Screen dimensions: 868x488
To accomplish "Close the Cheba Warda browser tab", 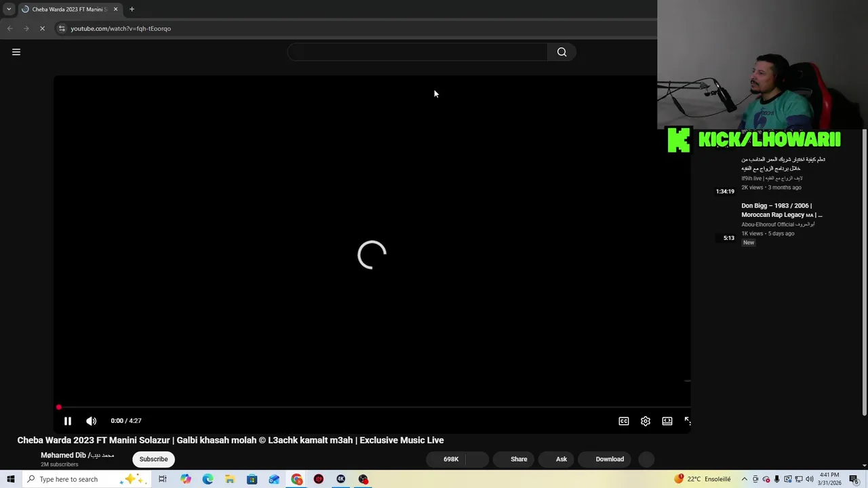I will click(115, 9).
